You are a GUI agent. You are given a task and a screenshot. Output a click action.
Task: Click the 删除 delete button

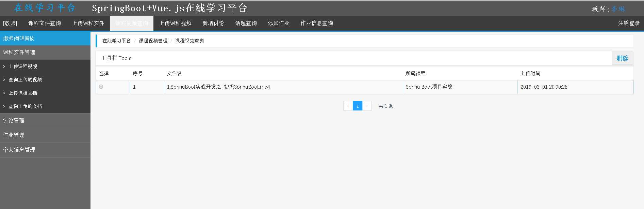(x=622, y=58)
